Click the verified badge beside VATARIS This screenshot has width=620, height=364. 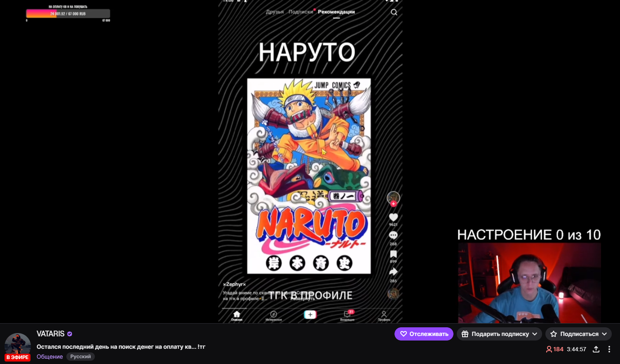point(70,334)
